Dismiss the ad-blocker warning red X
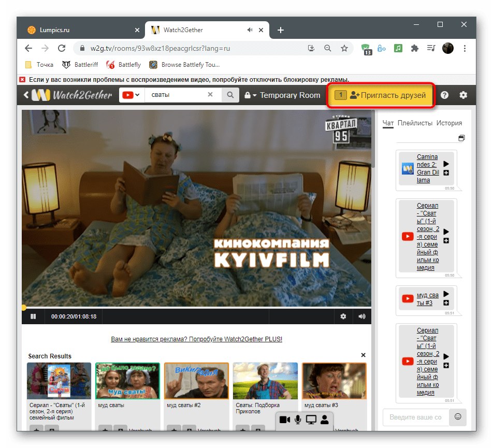 click(22, 80)
